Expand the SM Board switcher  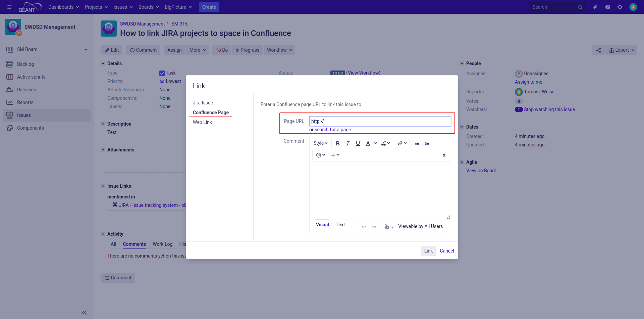[86, 50]
